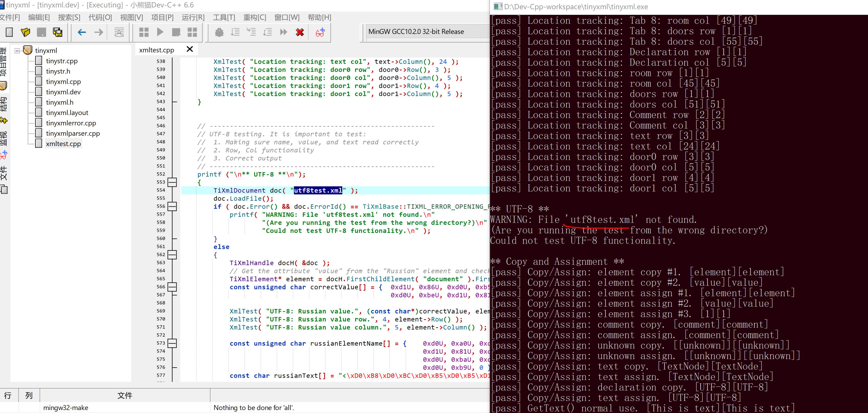Screen dimensions: 868x413
Task: Click the Compile four-squares icon
Action: [x=144, y=32]
